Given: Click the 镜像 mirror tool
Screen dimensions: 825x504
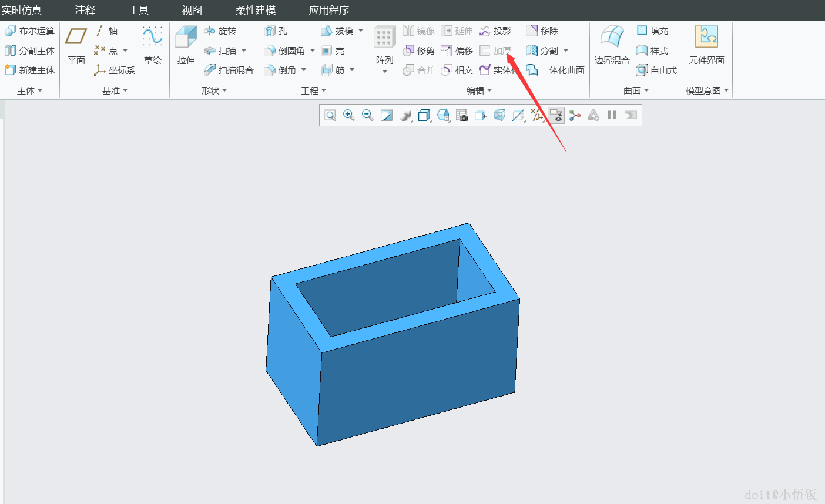Looking at the screenshot, I should pos(418,31).
